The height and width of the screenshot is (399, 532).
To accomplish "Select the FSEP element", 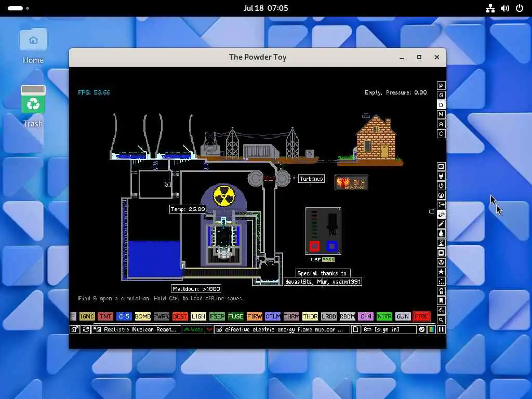I will [217, 316].
